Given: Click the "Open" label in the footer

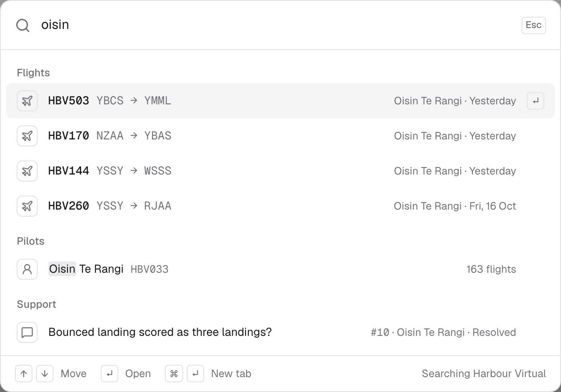Looking at the screenshot, I should pos(138,374).
